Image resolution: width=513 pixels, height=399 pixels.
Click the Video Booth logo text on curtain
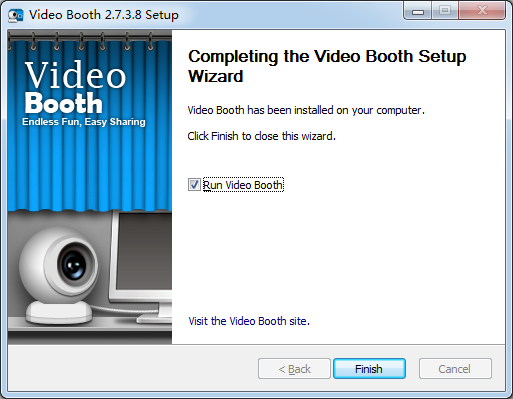(x=75, y=87)
